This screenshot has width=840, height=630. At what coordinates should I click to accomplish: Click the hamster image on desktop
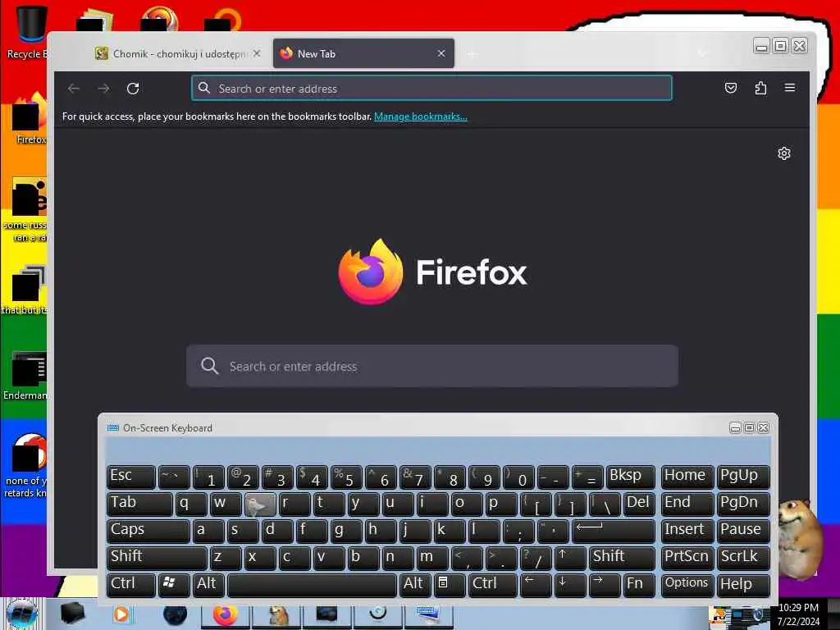[x=800, y=538]
